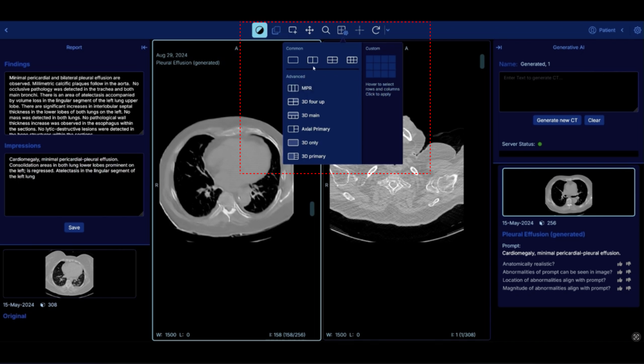The image size is (644, 364).
Task: Click the right viewport slice scrollbar handle
Action: coord(482,62)
